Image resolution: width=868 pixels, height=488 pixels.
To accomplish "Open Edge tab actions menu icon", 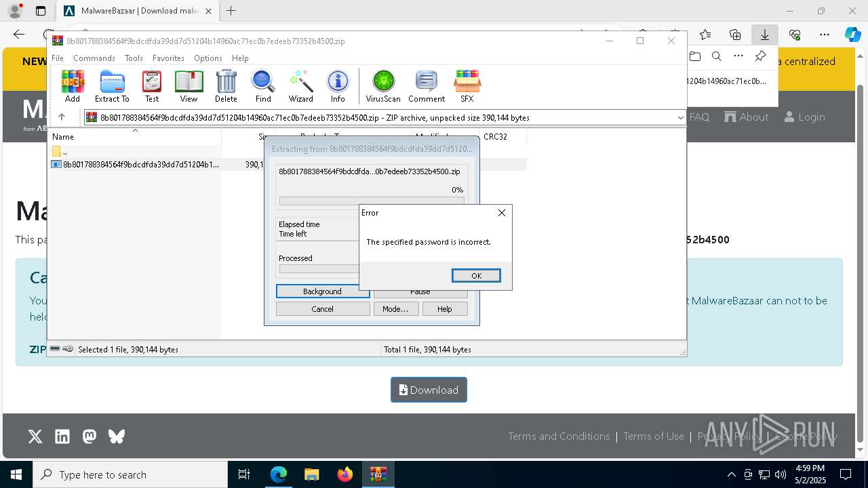I will click(41, 11).
